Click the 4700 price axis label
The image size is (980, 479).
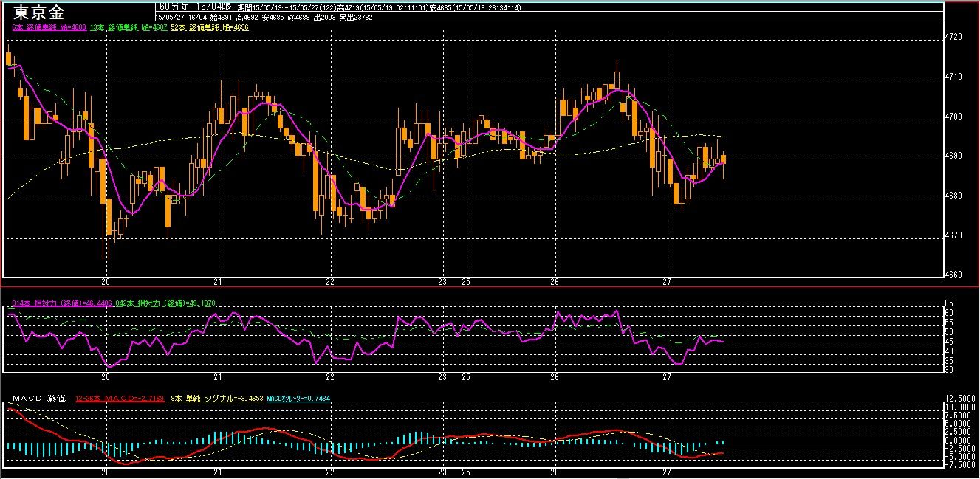954,117
